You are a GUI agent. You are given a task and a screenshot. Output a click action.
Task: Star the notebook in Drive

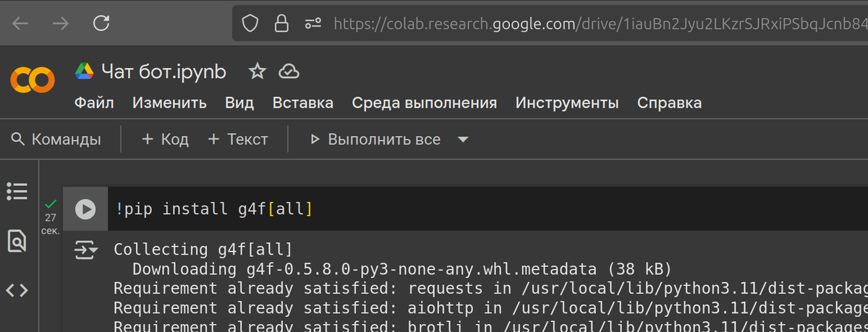[258, 71]
